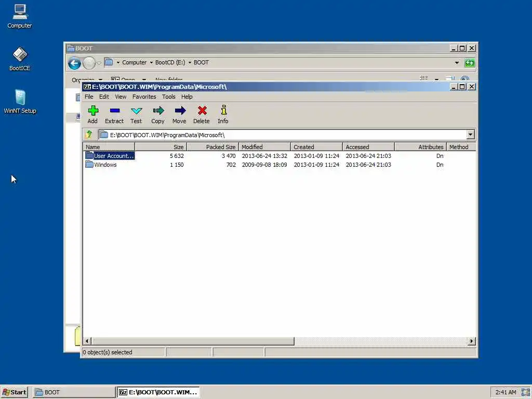Switch to E:\BOOT\BOOT.WIM taskbar button
This screenshot has width=532, height=399.
pyautogui.click(x=158, y=392)
